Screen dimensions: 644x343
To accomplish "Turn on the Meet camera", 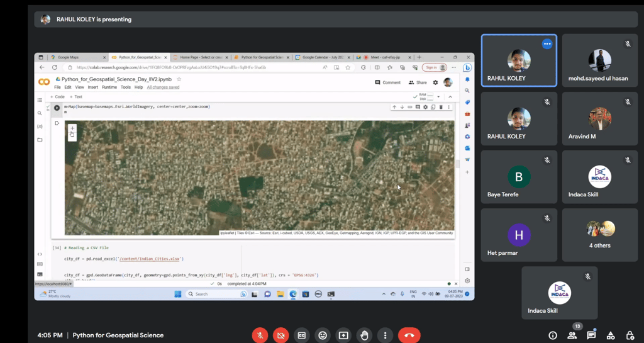I will [281, 335].
